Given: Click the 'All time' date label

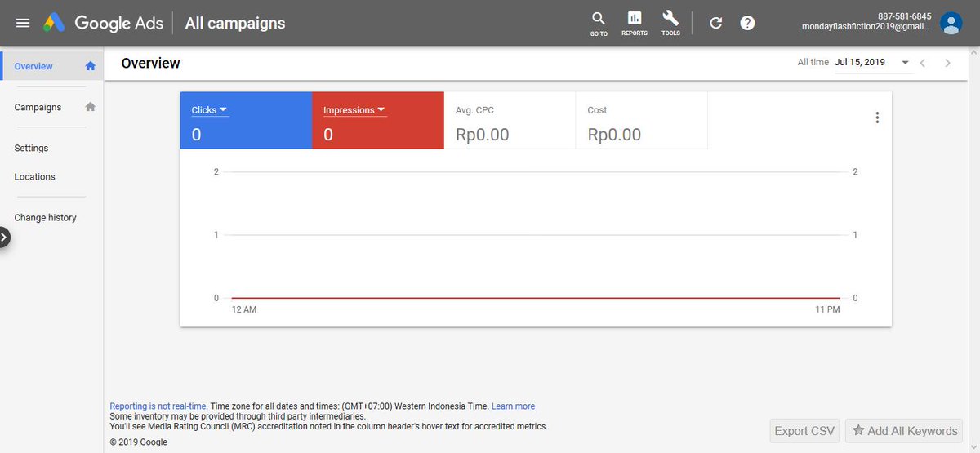Looking at the screenshot, I should 813,62.
